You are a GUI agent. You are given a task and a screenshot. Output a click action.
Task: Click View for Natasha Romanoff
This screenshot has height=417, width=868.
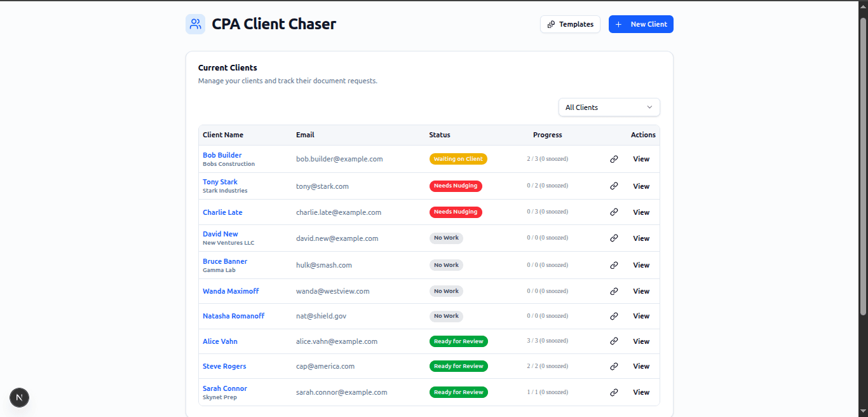click(641, 316)
